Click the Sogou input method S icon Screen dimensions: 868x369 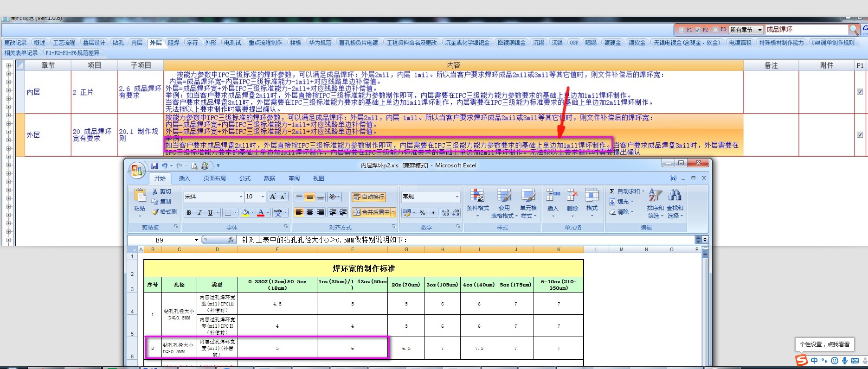[801, 360]
